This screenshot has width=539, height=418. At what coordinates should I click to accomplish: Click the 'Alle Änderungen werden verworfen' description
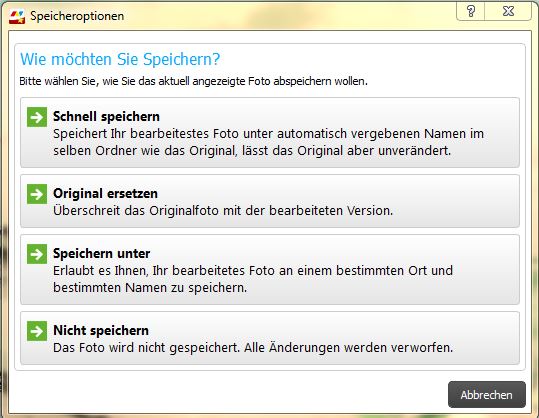click(x=349, y=348)
